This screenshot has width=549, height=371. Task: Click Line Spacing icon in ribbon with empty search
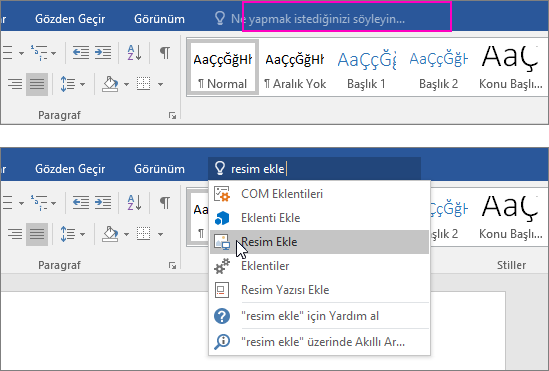[x=67, y=84]
